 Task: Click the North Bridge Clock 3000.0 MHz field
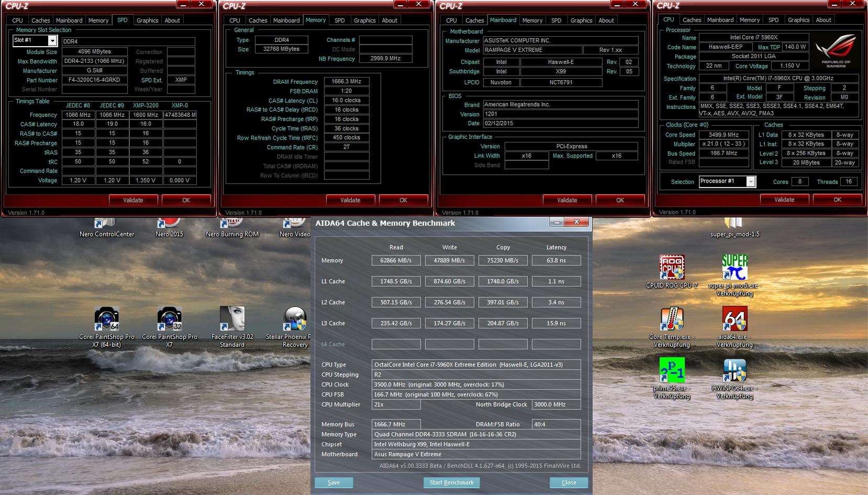click(556, 404)
